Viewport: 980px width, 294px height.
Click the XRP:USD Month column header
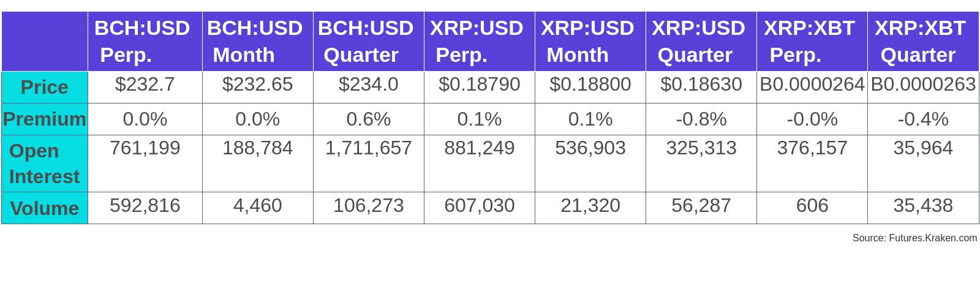590,42
